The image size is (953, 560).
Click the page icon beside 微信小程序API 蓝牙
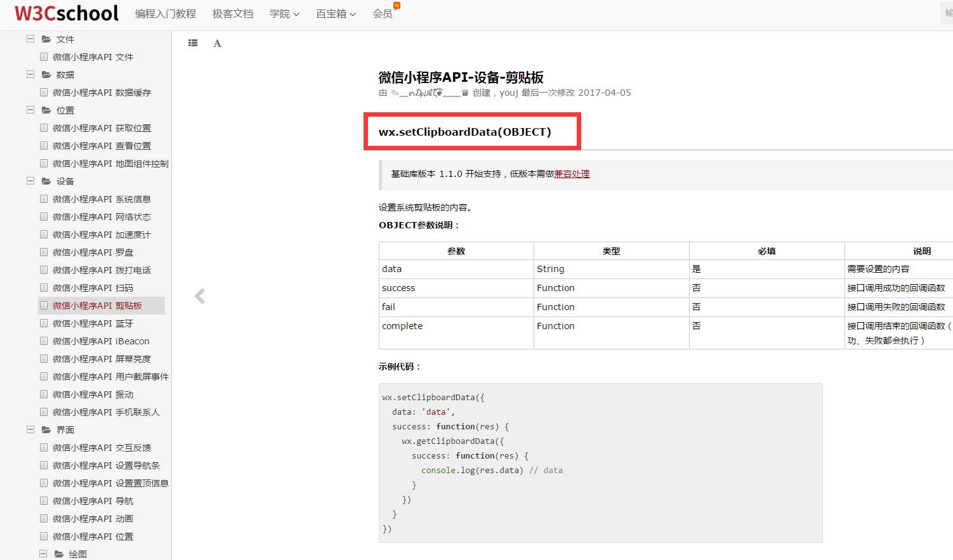pyautogui.click(x=44, y=323)
